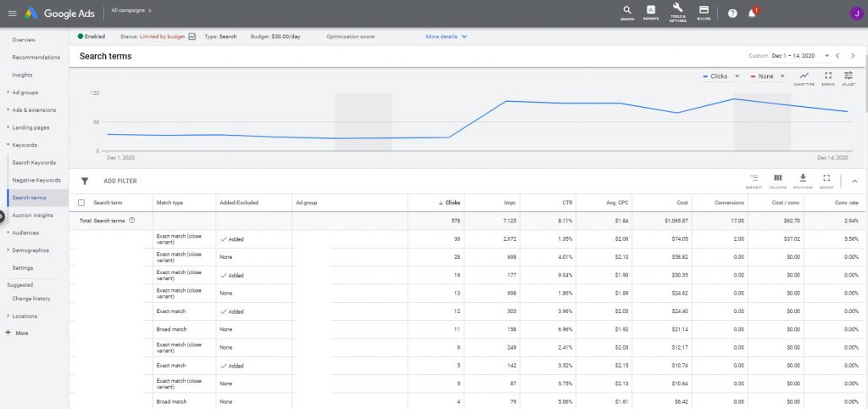
Task: Open the notifications bell
Action: tap(752, 13)
